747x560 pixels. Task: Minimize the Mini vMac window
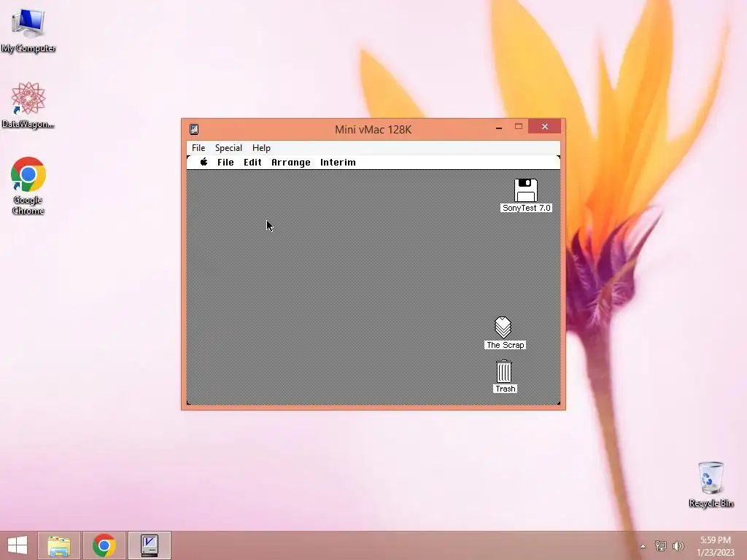(x=499, y=128)
